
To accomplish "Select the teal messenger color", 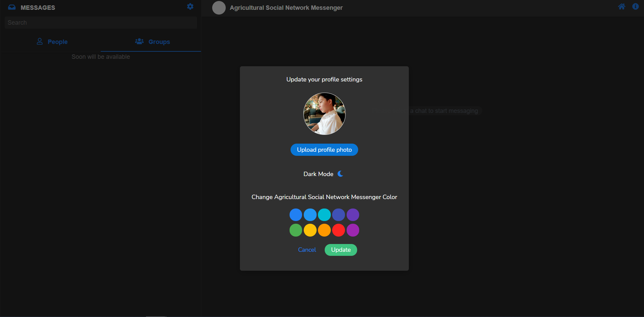I will 324,214.
